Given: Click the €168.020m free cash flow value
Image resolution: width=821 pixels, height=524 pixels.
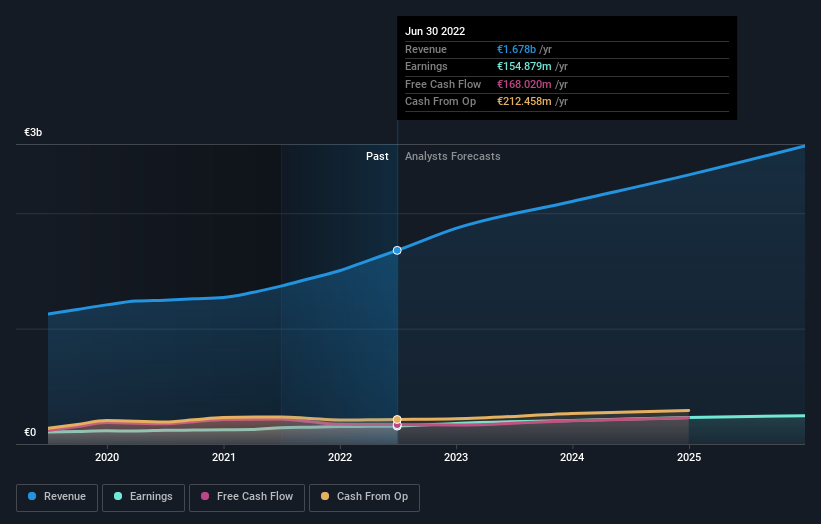Looking at the screenshot, I should 524,84.
